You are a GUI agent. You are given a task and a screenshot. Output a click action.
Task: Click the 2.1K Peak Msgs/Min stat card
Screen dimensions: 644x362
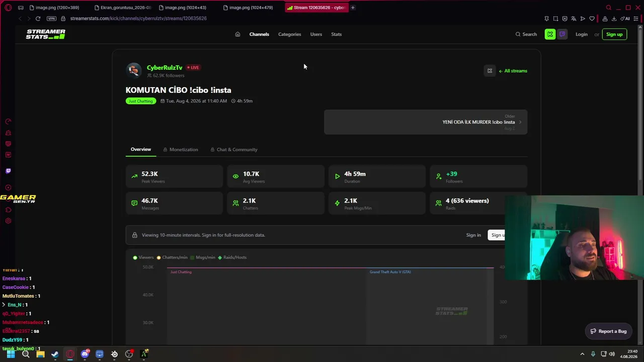click(377, 203)
